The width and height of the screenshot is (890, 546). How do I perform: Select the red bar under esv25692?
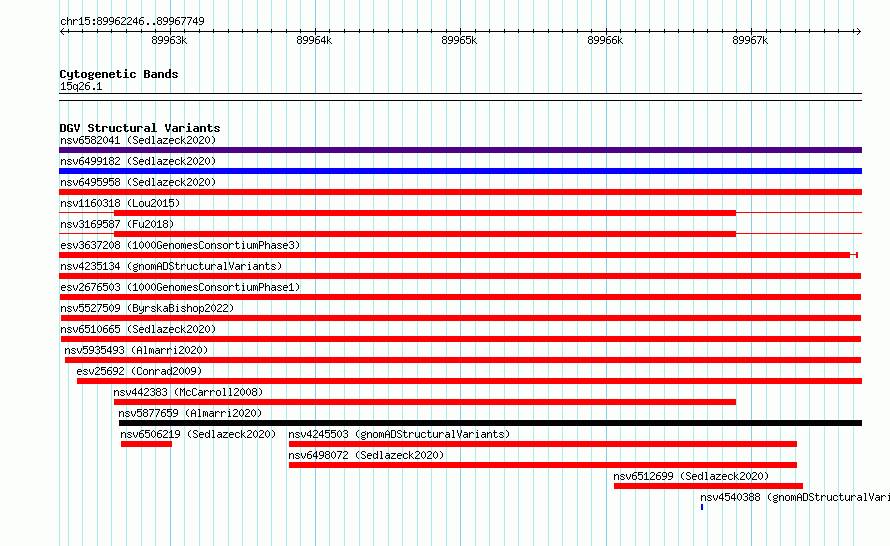469,381
